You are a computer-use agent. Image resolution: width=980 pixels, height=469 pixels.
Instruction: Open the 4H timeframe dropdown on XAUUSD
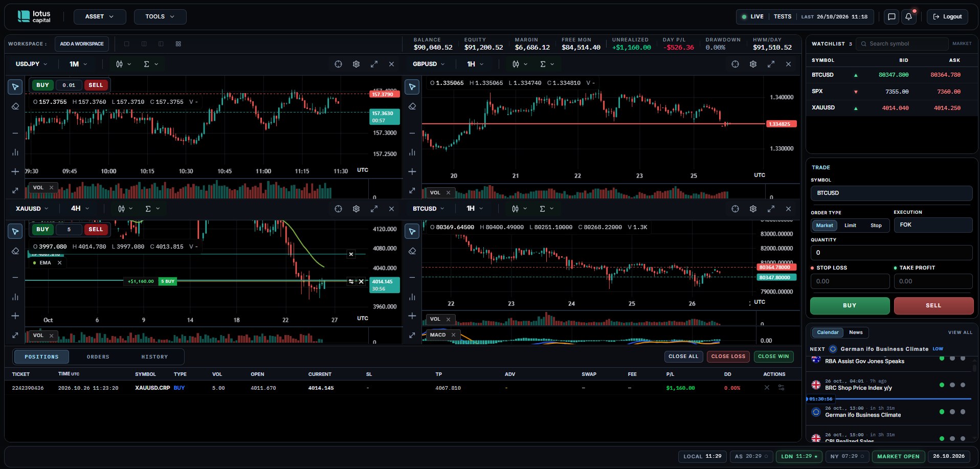tap(80, 209)
